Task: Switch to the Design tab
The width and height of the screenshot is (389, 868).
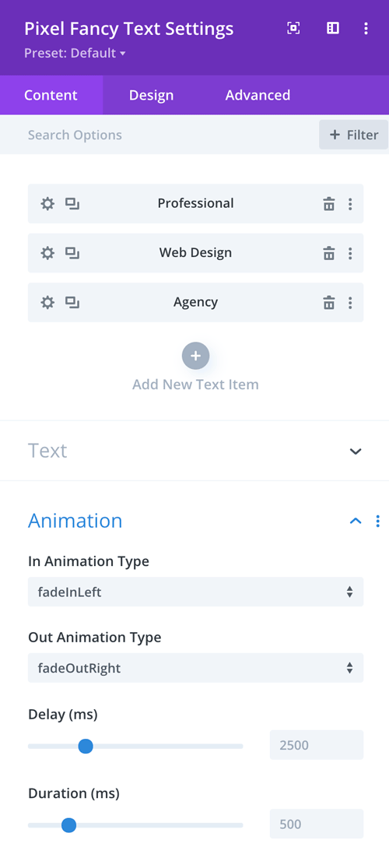Action: coord(151,95)
